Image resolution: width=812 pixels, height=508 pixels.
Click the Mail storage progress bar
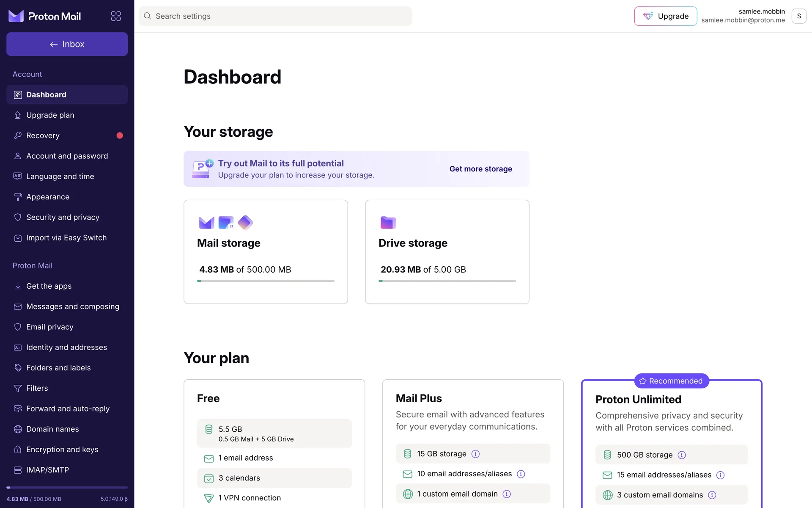pyautogui.click(x=266, y=281)
